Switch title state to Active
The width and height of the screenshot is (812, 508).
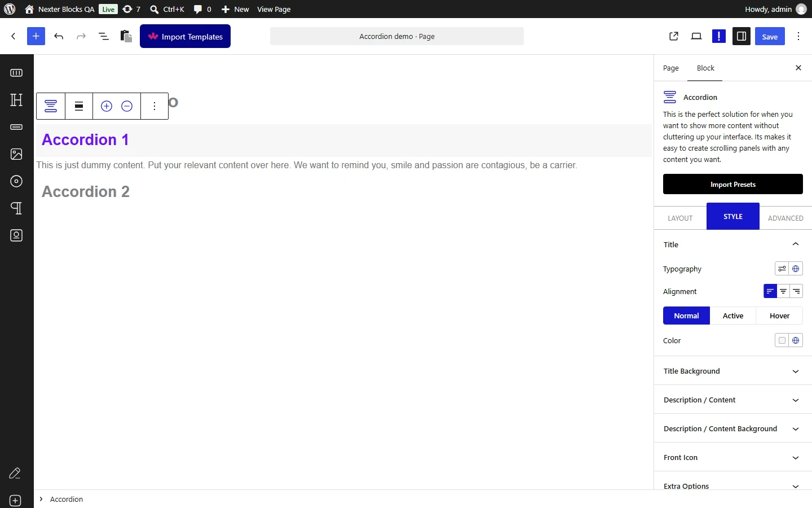[x=733, y=316]
